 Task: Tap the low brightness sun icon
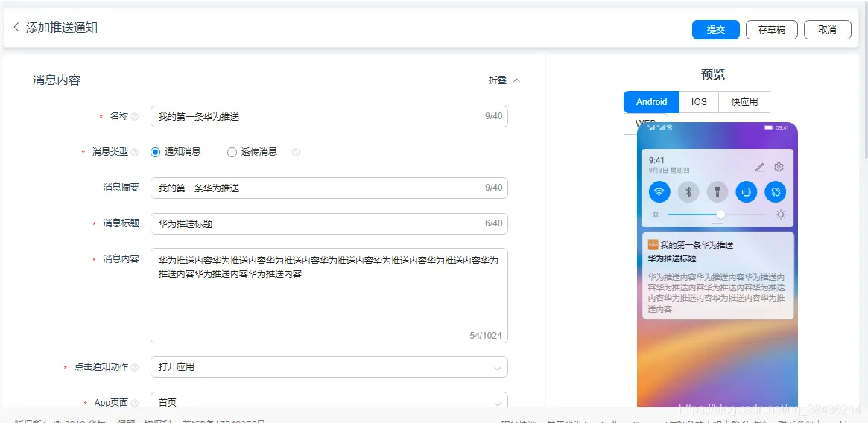[656, 214]
